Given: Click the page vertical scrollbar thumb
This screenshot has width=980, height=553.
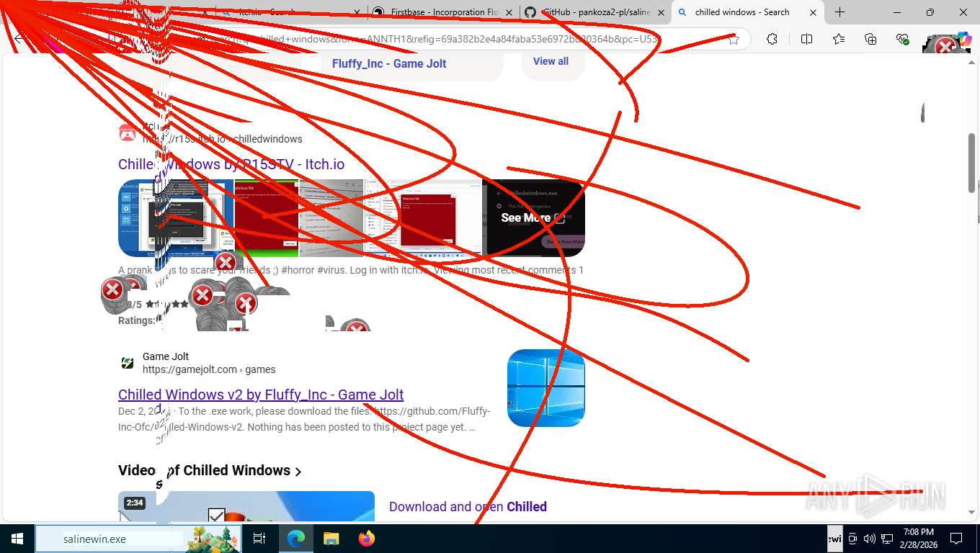Looking at the screenshot, I should point(972,163).
